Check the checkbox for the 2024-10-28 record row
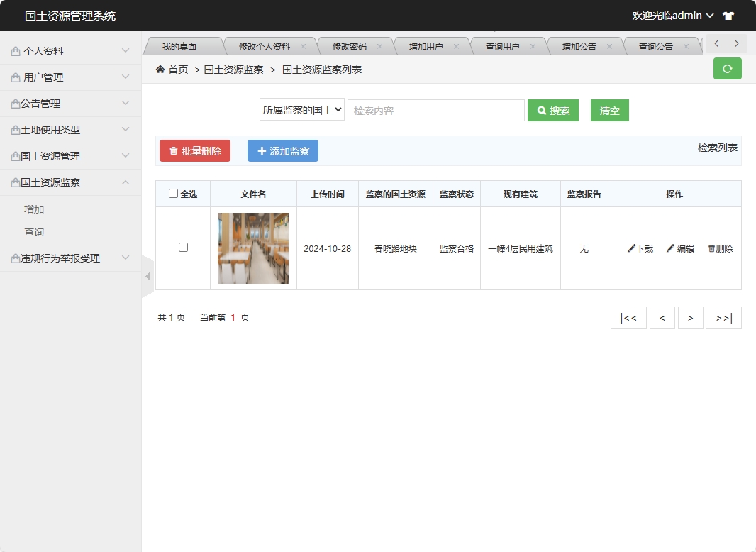 (182, 248)
